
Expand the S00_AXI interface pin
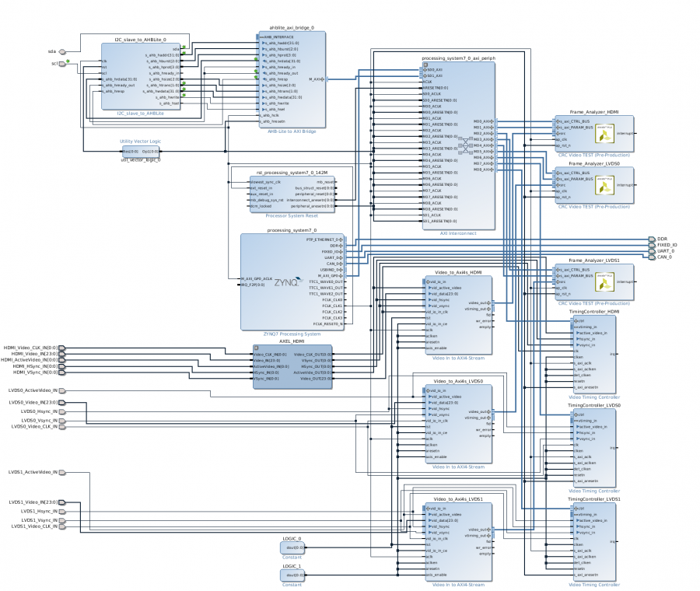[423, 70]
